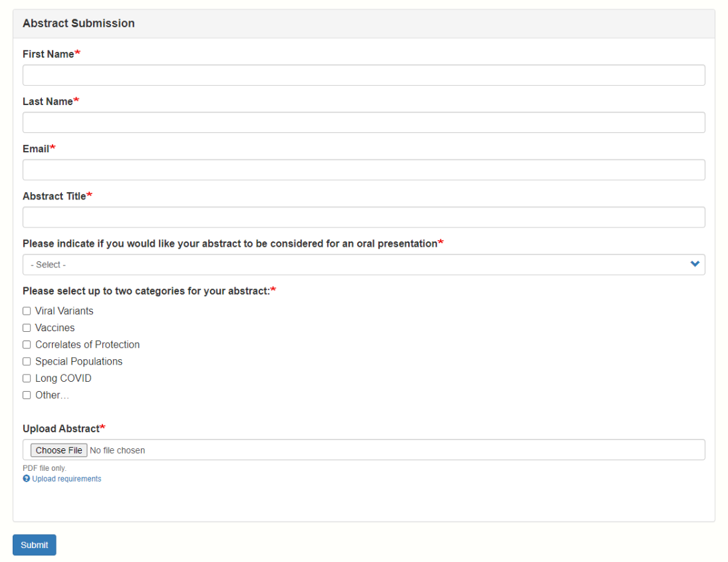This screenshot has width=728, height=562.
Task: Click the Long COVID label text
Action: (x=63, y=378)
